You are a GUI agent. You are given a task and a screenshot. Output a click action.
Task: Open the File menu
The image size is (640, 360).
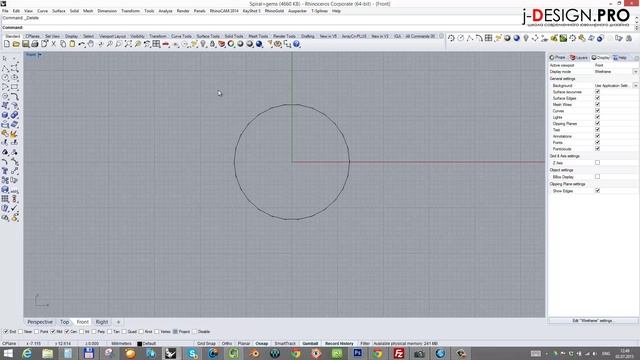5,11
